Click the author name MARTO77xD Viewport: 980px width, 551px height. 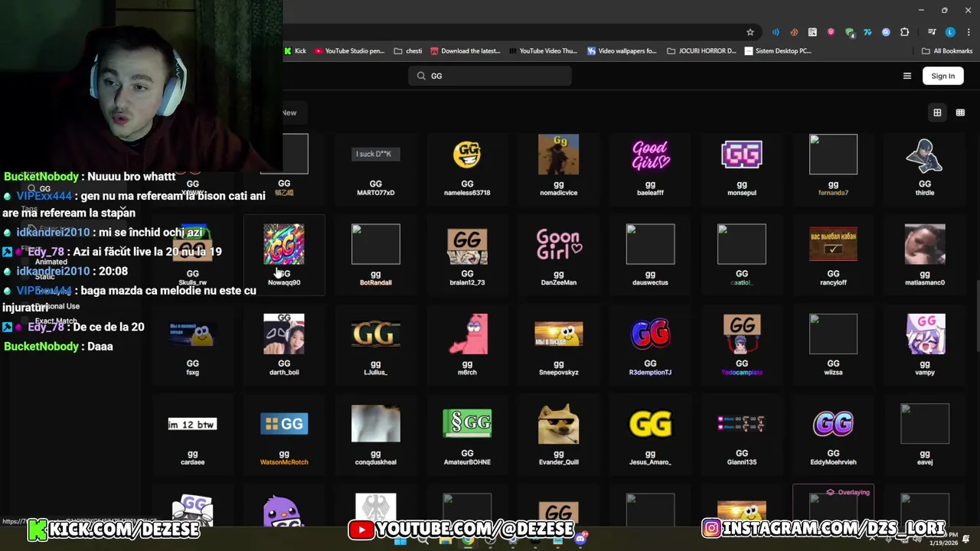(375, 193)
